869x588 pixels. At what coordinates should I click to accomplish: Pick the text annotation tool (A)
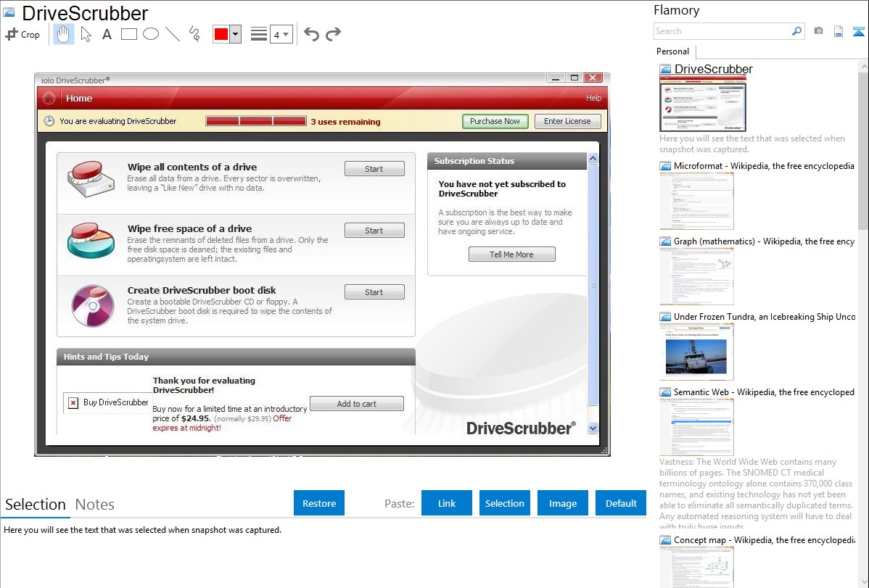[107, 34]
